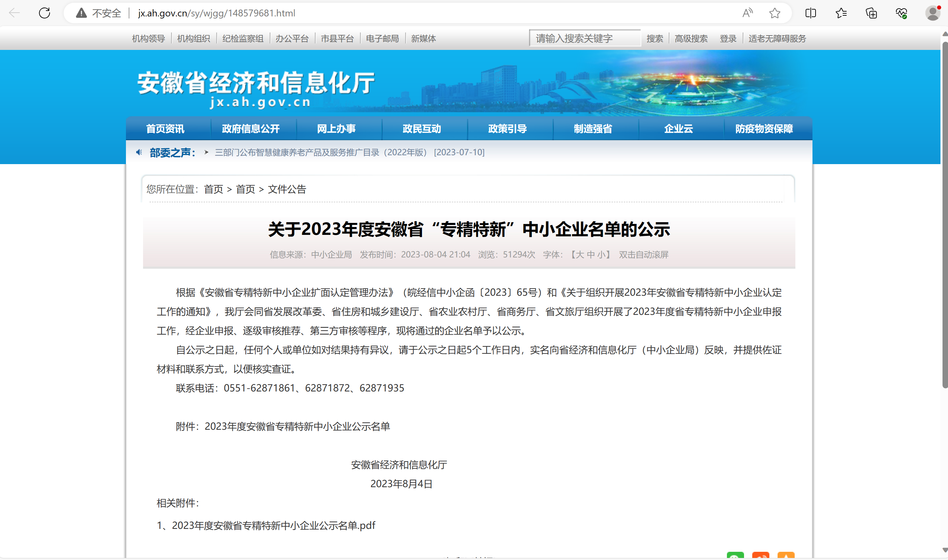
Task: Click the back navigation arrow
Action: click(x=14, y=13)
